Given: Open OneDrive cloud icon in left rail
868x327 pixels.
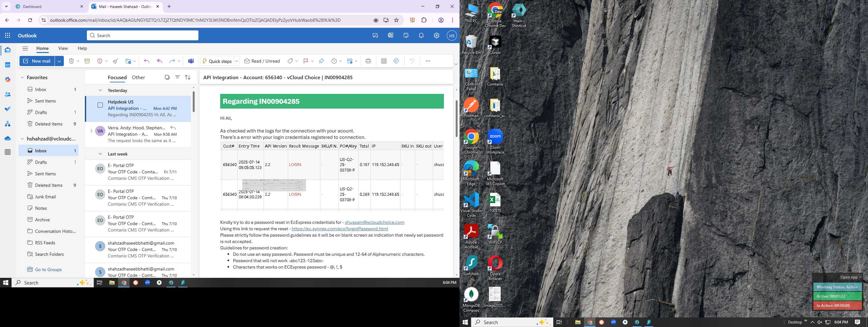Looking at the screenshot, I should coord(8,138).
